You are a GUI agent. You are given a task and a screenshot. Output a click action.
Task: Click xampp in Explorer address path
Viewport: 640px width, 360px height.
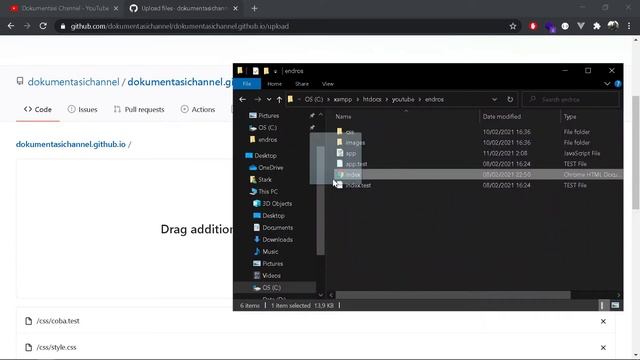[x=342, y=99]
